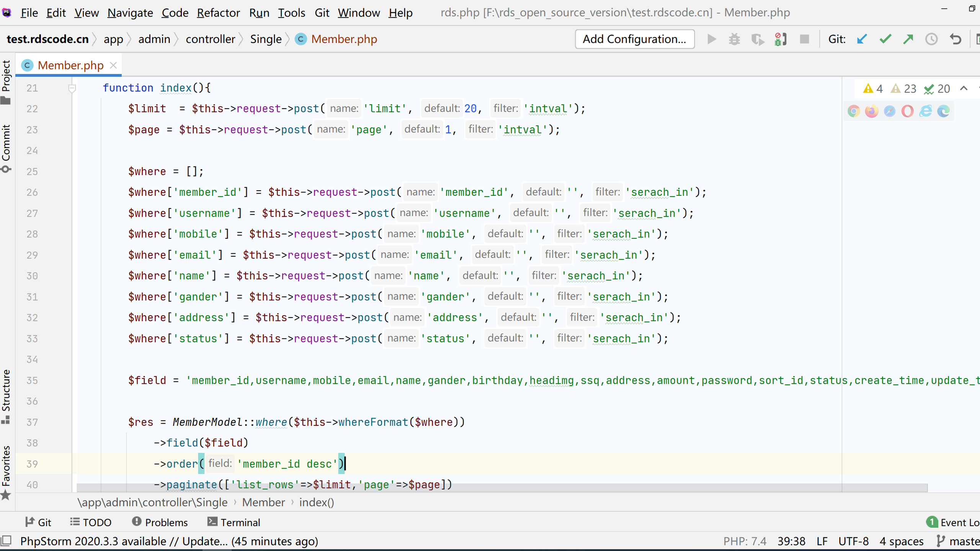
Task: Open the Problems tool window tab
Action: pos(160,522)
